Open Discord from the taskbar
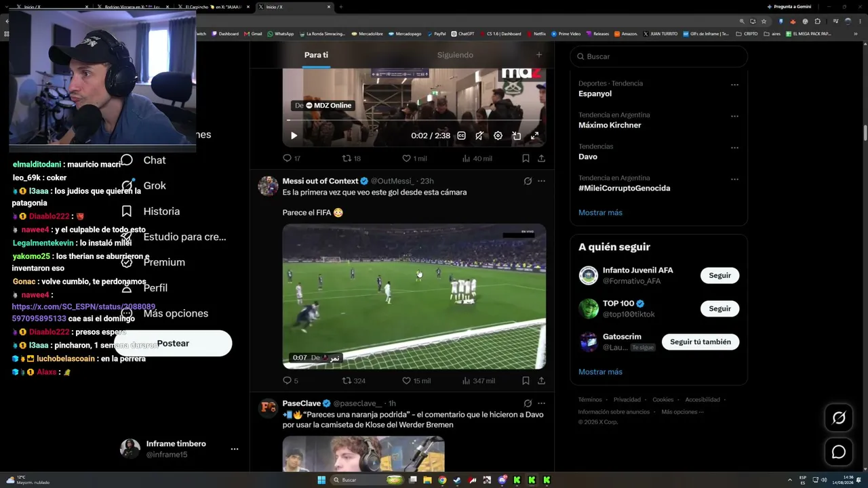The height and width of the screenshot is (488, 868). pyautogui.click(x=502, y=480)
